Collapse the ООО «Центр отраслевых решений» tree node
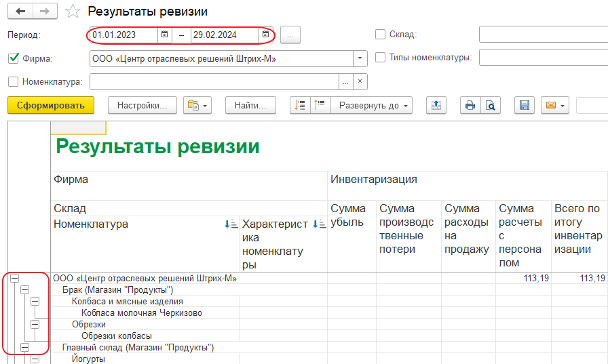 click(14, 278)
